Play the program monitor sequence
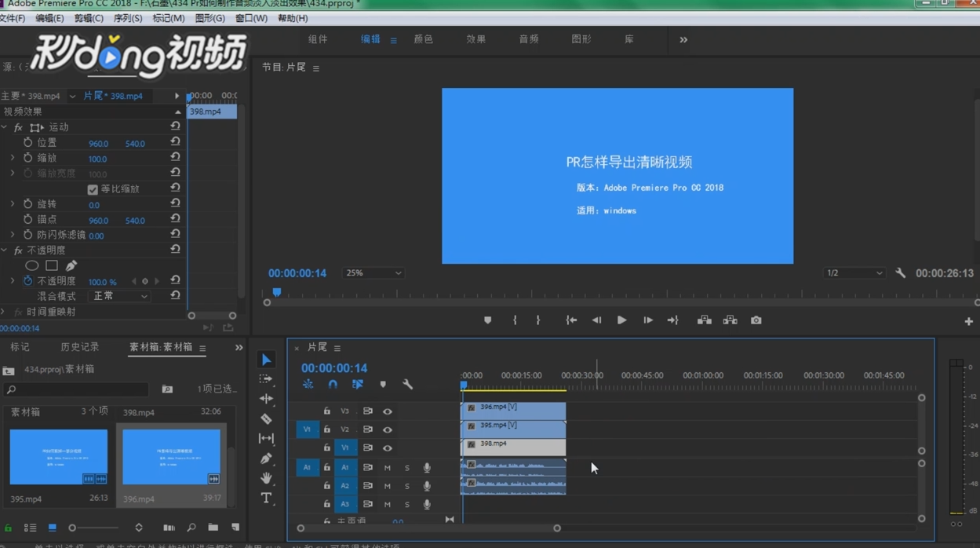 point(621,320)
